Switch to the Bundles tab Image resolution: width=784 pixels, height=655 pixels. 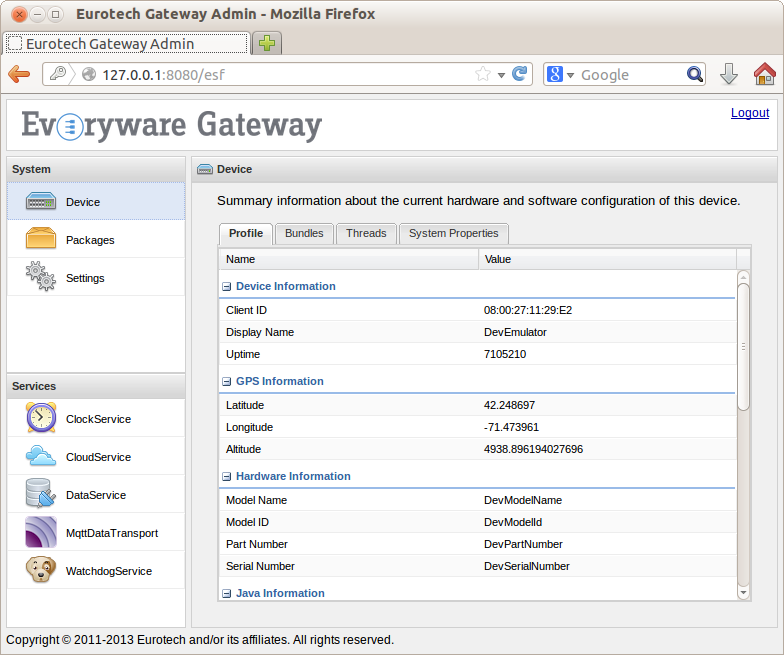(x=304, y=234)
